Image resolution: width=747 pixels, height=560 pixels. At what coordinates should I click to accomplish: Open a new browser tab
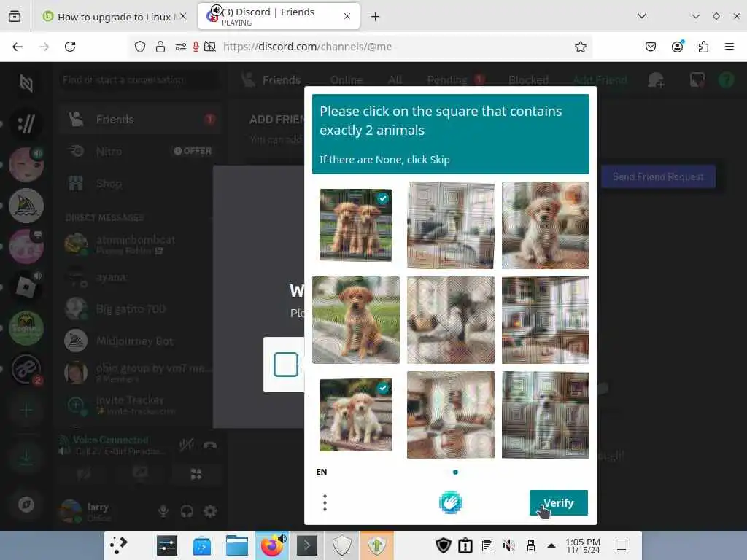point(376,17)
